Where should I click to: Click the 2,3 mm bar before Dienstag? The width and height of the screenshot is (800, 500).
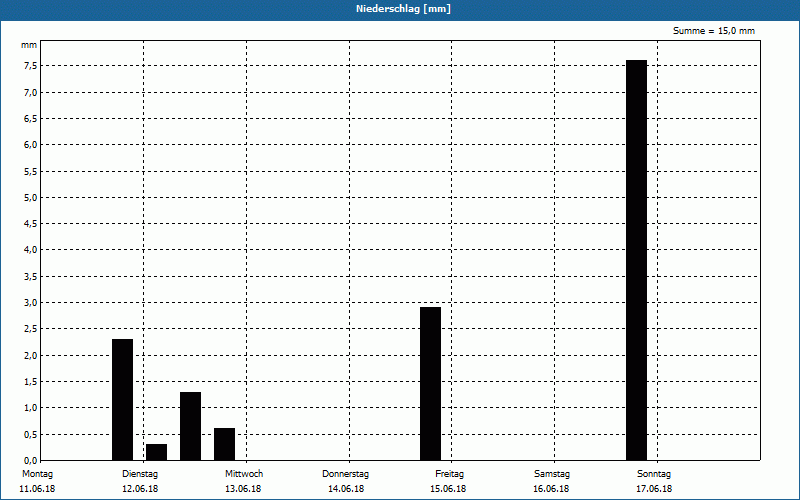pyautogui.click(x=122, y=399)
